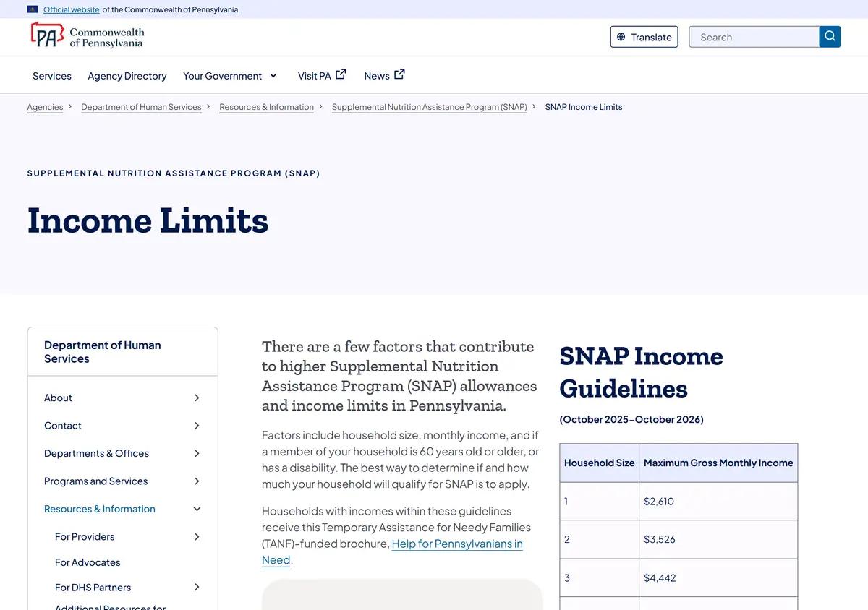Click the SNAP Income Guidelines heading
The height and width of the screenshot is (610, 868).
point(642,372)
